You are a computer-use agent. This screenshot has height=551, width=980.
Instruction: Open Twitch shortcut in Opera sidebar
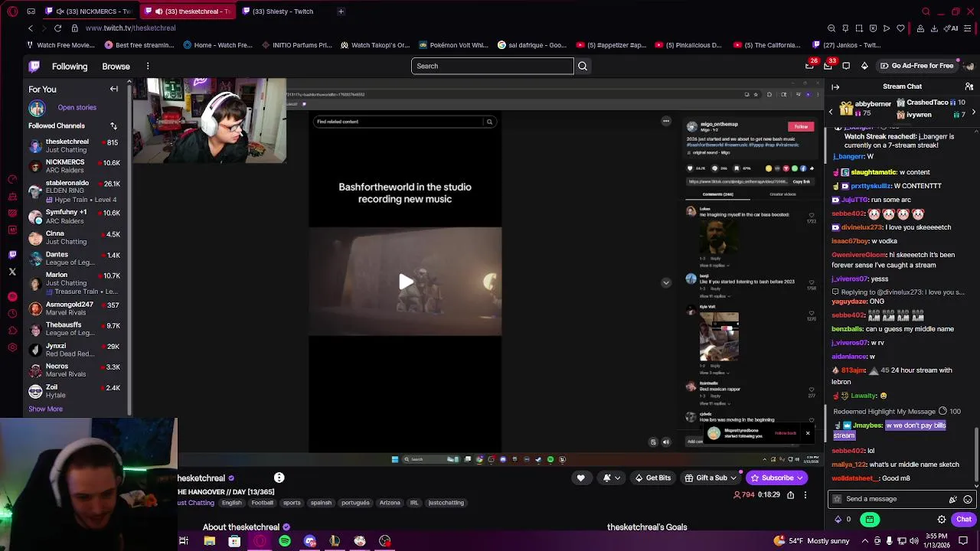click(12, 254)
